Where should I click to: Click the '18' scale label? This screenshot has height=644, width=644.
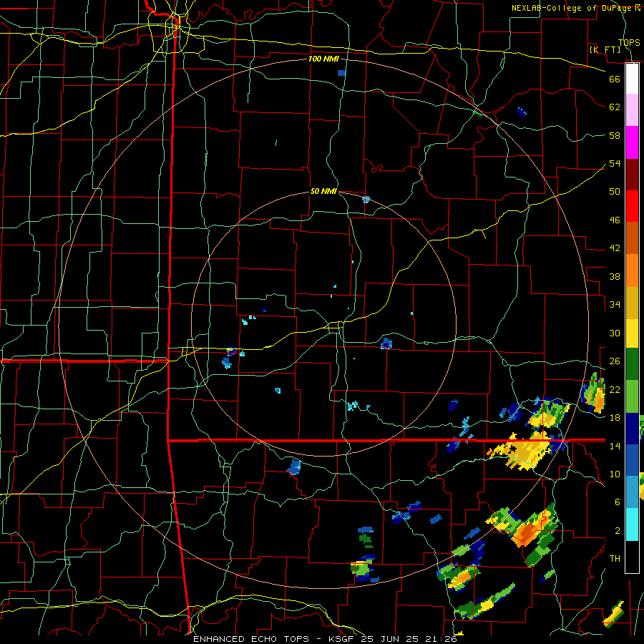tap(615, 418)
